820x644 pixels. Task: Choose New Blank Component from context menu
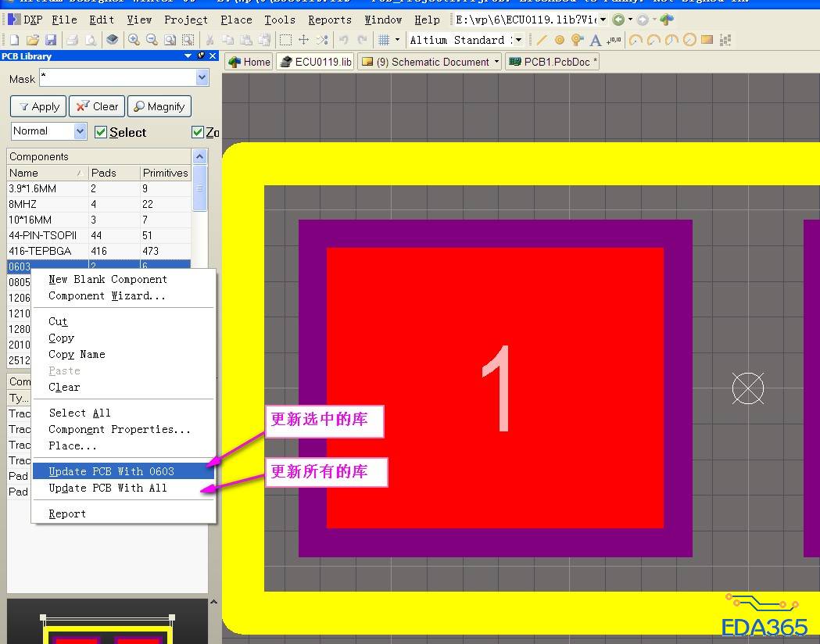click(x=124, y=279)
